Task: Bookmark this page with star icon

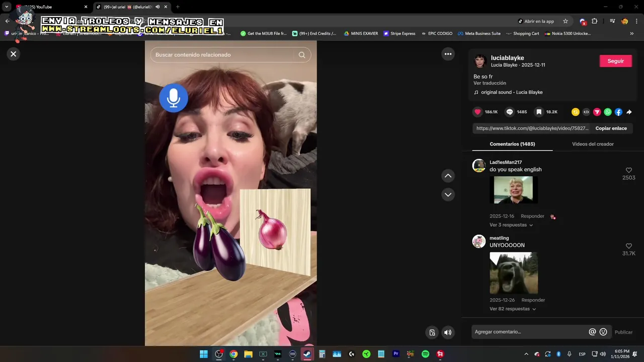Action: pyautogui.click(x=566, y=21)
